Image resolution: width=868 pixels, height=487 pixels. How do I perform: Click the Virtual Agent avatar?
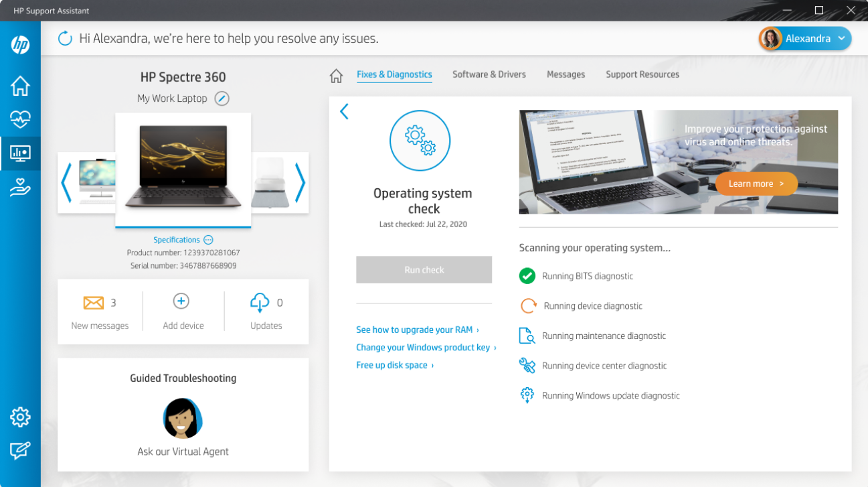(183, 418)
